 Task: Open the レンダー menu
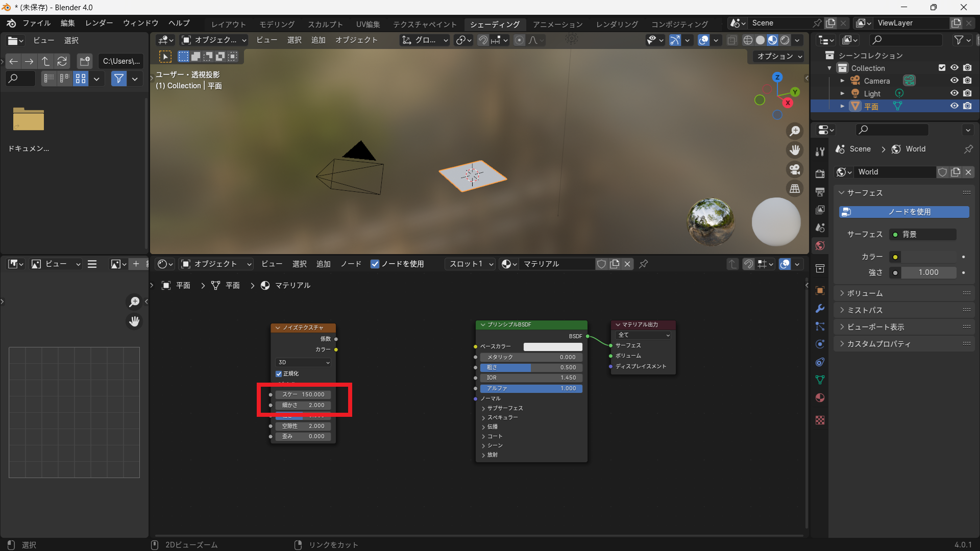(99, 23)
